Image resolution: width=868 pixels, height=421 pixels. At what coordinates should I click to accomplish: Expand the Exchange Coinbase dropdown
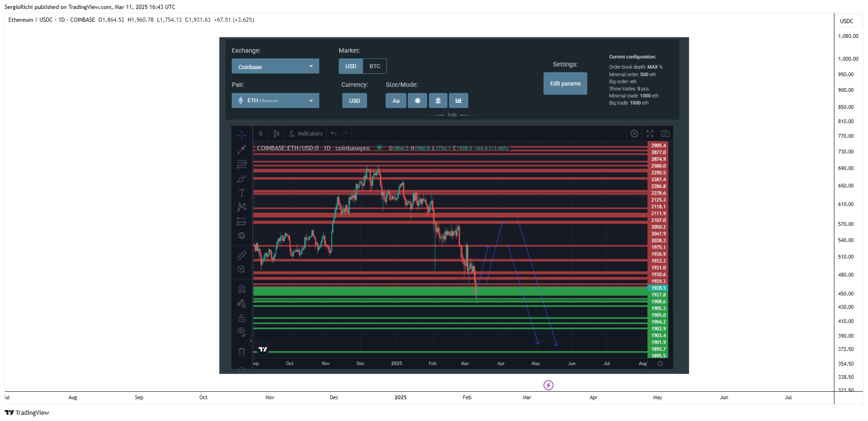(x=275, y=66)
